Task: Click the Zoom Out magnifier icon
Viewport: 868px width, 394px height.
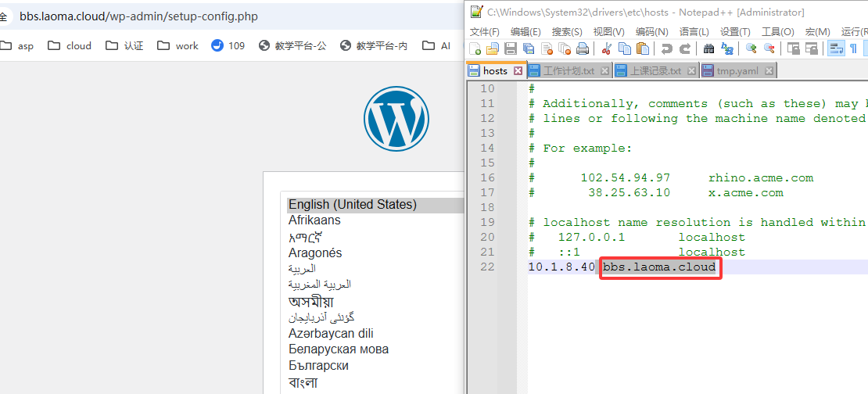Action: tap(769, 48)
